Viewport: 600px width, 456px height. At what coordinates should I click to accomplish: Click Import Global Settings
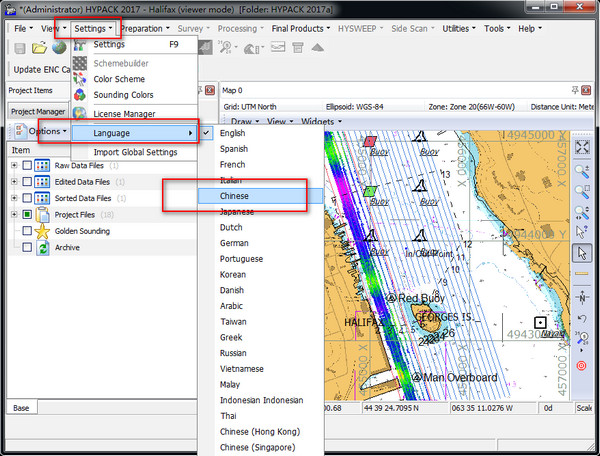click(x=134, y=152)
